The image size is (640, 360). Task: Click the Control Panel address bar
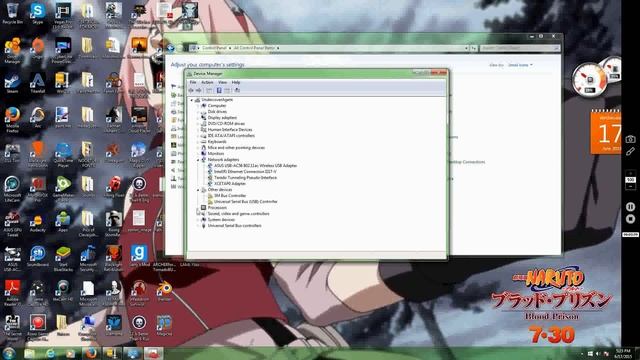329,48
